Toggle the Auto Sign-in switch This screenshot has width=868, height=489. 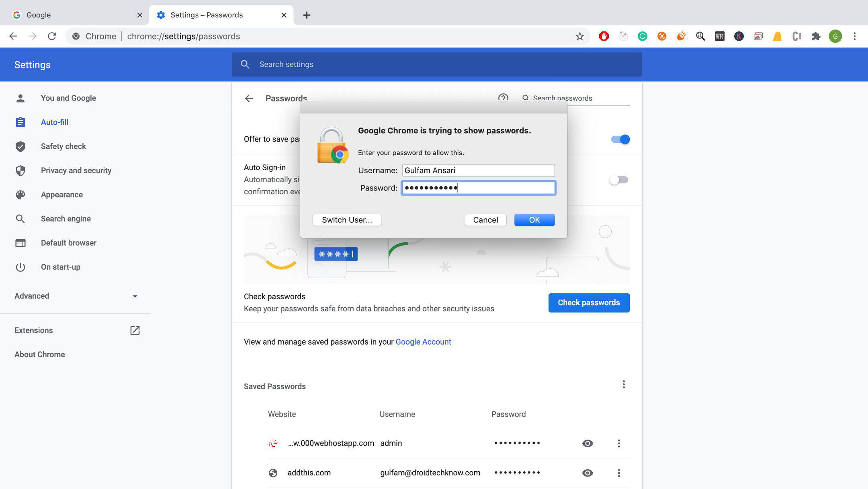618,180
